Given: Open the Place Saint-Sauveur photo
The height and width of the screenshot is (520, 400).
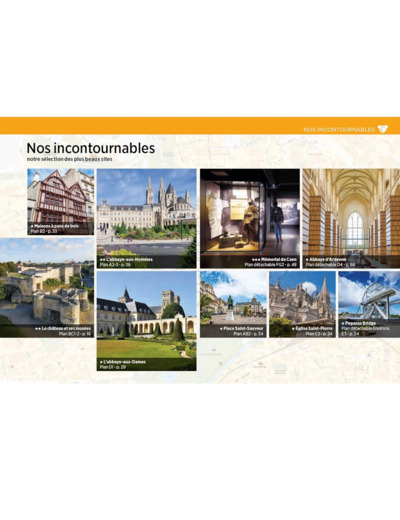Looking at the screenshot, I should pyautogui.click(x=233, y=304).
